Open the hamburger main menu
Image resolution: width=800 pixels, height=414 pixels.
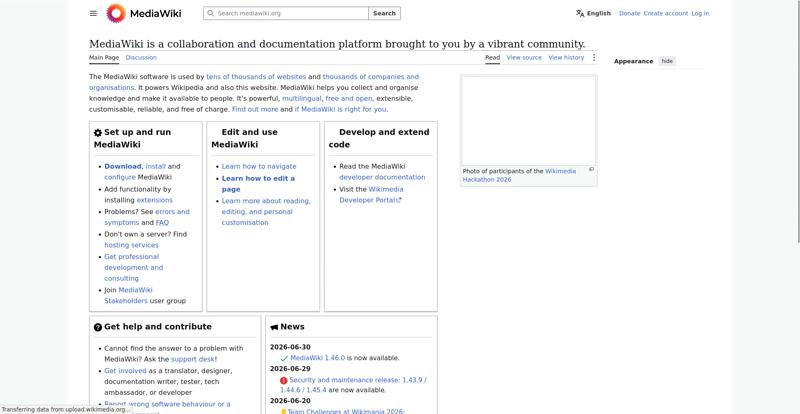(x=93, y=13)
